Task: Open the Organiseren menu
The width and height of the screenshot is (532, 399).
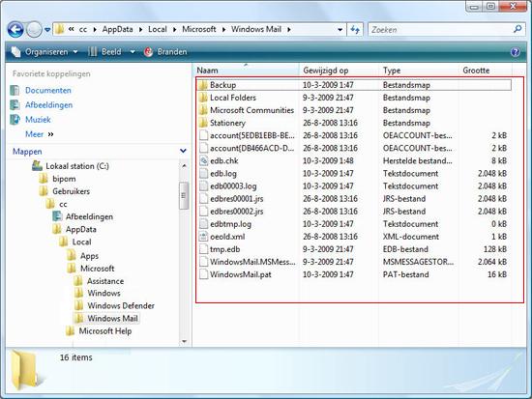Action: [44, 52]
